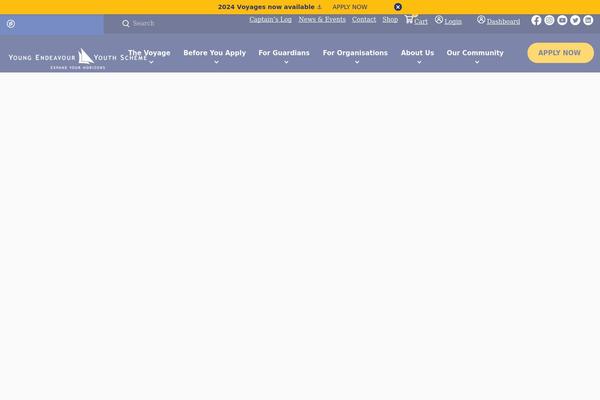Click the yellow APPLY NOW button

pos(561,53)
